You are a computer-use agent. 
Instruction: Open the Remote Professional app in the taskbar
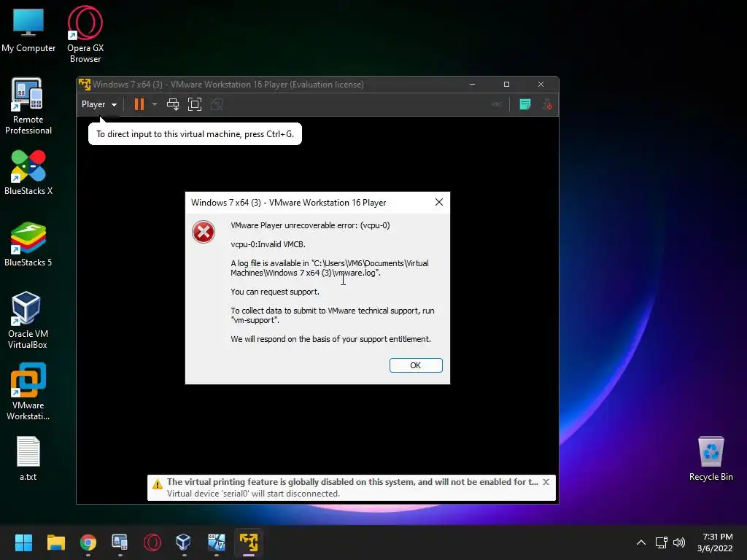point(120,542)
